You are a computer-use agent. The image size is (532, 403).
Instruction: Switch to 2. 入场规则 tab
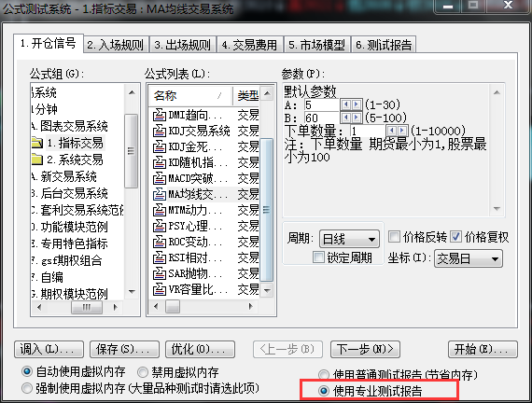pos(116,45)
